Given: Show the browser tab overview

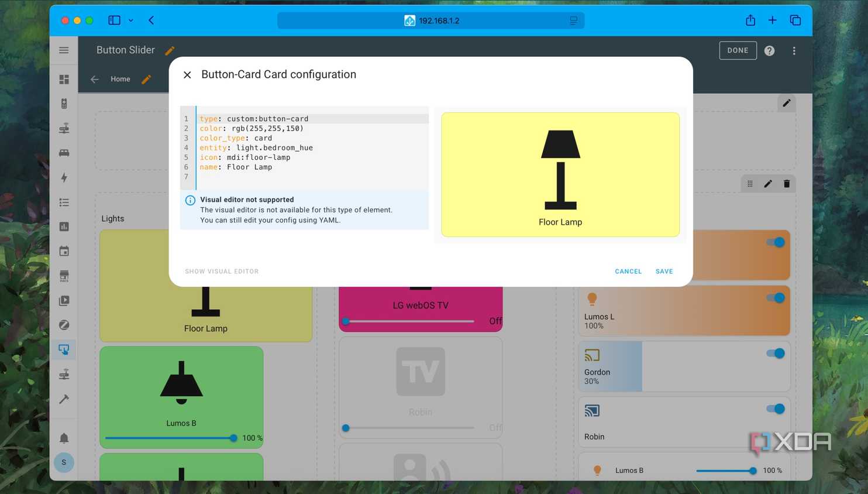Looking at the screenshot, I should [795, 20].
